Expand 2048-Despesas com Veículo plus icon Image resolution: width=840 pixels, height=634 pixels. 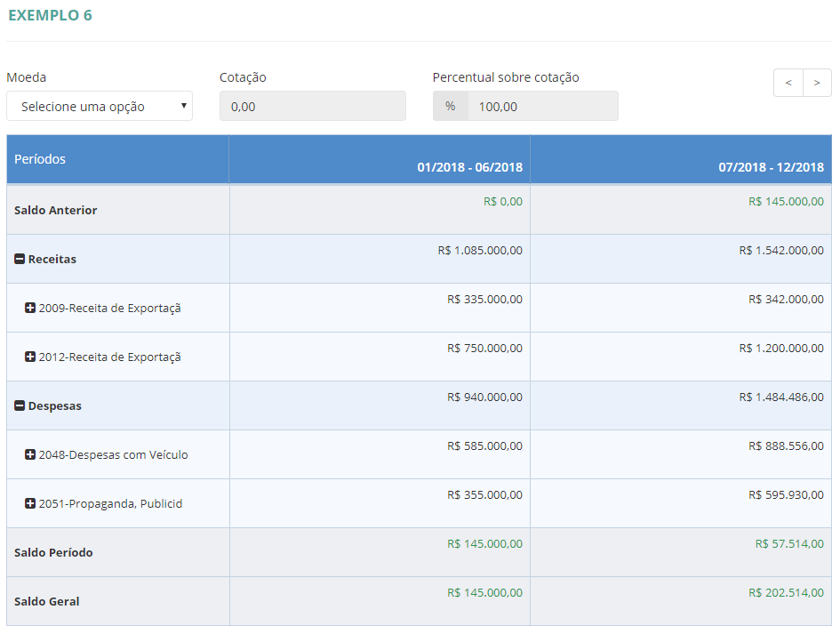coord(30,455)
